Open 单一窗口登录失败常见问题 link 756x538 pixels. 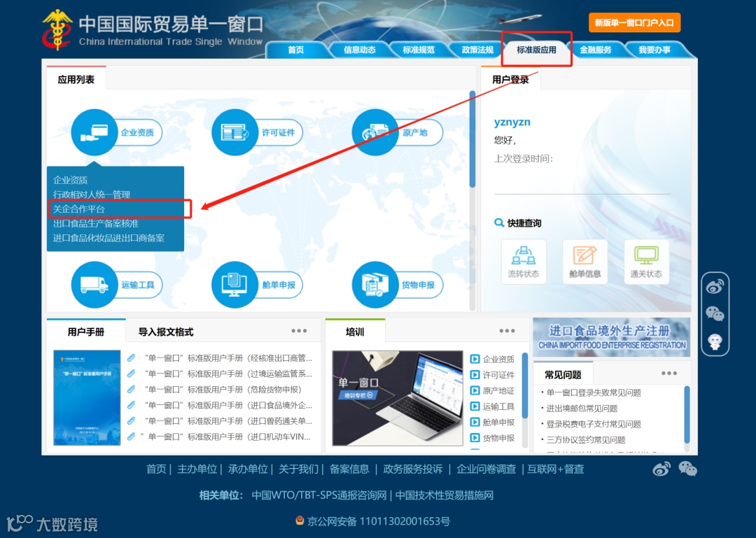click(594, 392)
